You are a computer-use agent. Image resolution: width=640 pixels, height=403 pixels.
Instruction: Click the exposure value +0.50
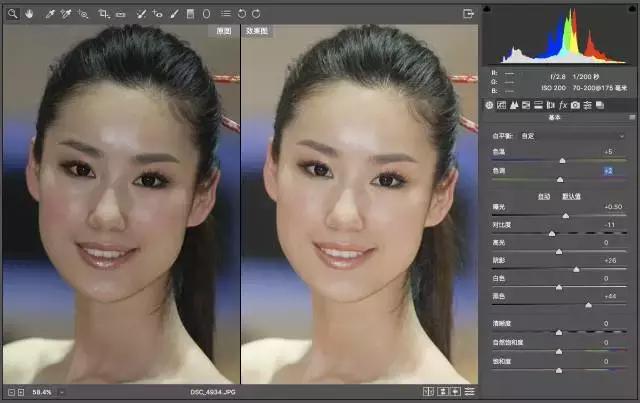tap(613, 207)
